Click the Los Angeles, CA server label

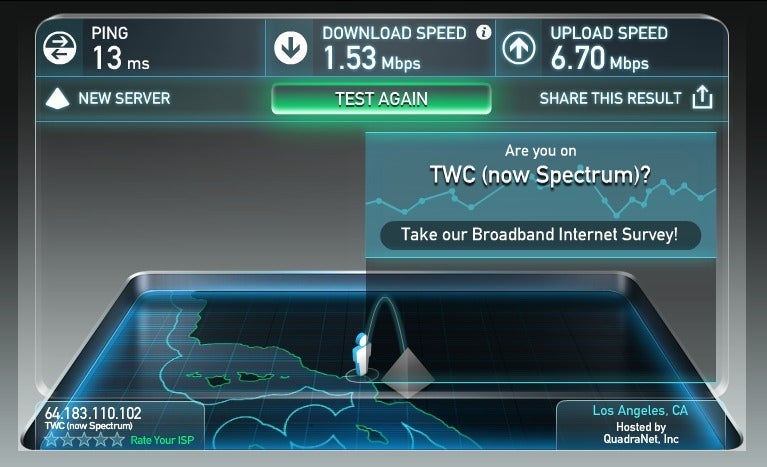pos(640,410)
